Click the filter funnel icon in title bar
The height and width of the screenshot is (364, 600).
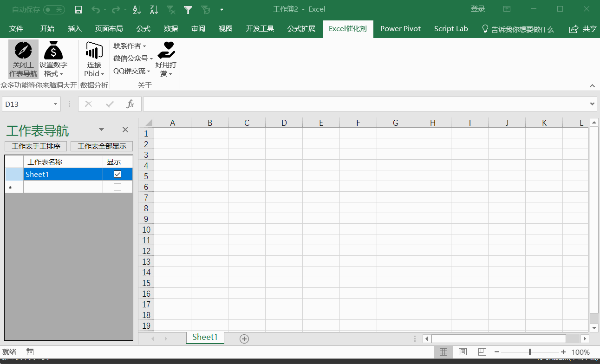pos(188,9)
